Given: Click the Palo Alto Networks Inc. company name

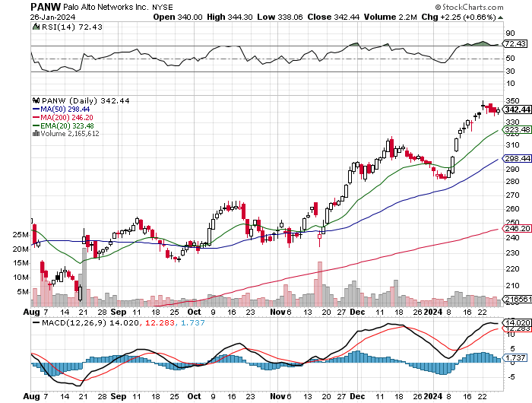Looking at the screenshot, I should (106, 7).
